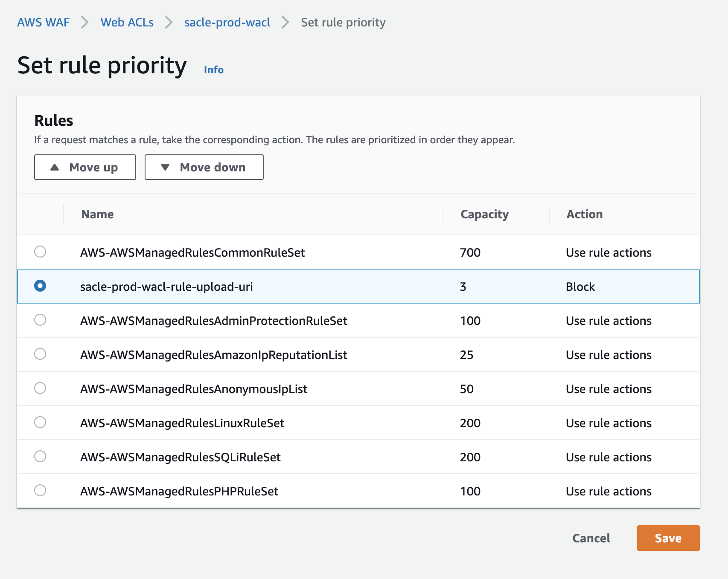Select the PHPRuleSet rule radio button
The image size is (728, 579).
pyautogui.click(x=40, y=490)
